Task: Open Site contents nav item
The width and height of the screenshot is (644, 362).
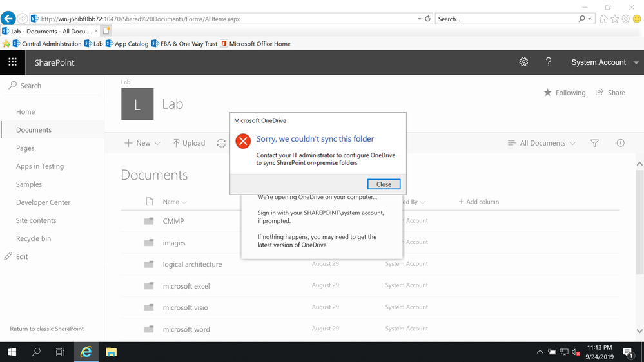Action: pos(36,220)
